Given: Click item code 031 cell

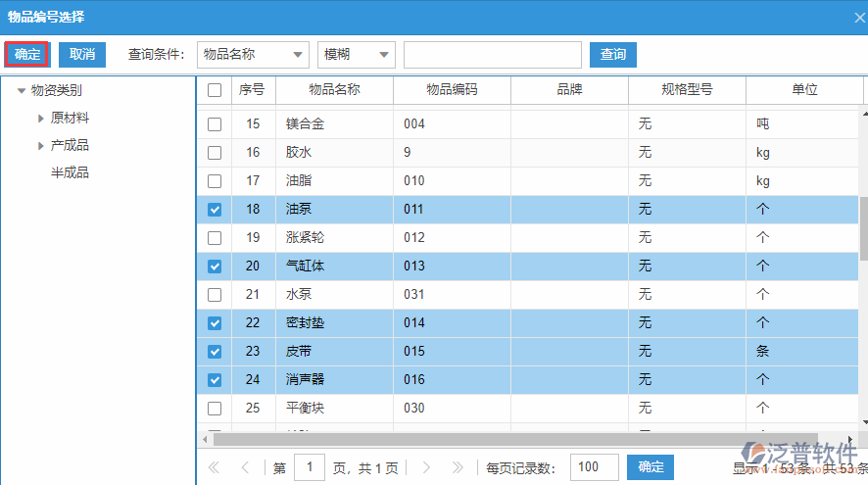Looking at the screenshot, I should 452,295.
